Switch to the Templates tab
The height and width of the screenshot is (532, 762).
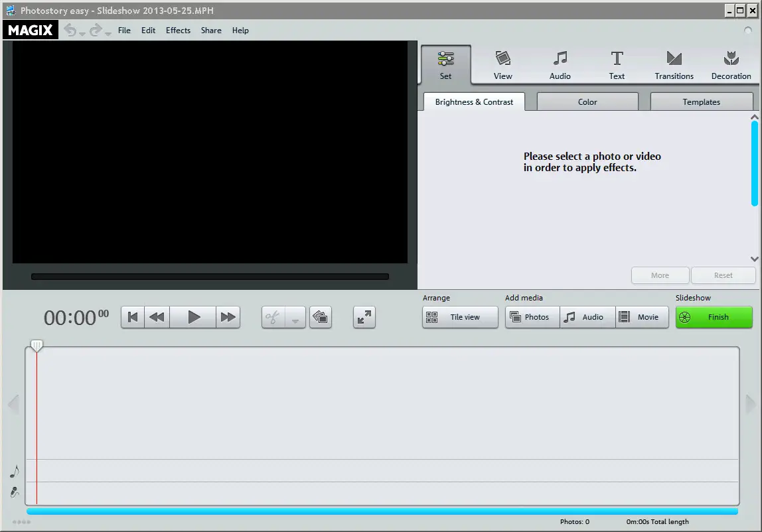pyautogui.click(x=701, y=102)
